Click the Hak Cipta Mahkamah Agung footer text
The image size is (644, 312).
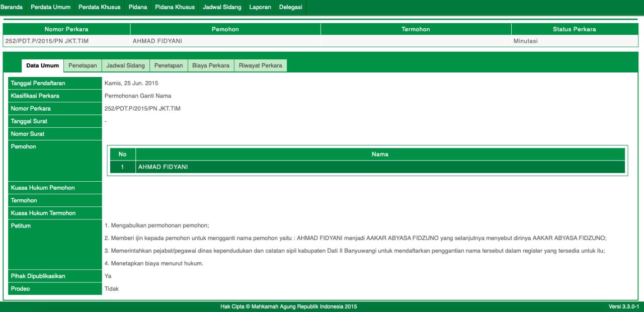pyautogui.click(x=289, y=306)
